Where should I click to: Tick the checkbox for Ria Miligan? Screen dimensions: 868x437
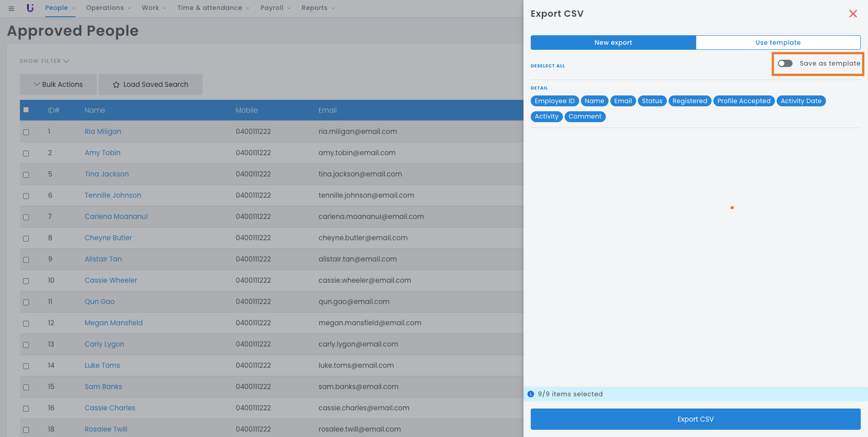(26, 132)
